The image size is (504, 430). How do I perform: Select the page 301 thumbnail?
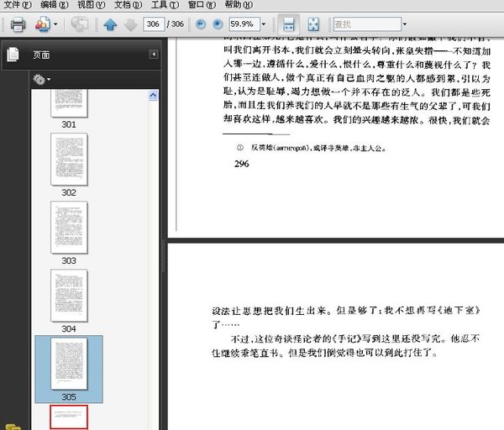click(69, 102)
